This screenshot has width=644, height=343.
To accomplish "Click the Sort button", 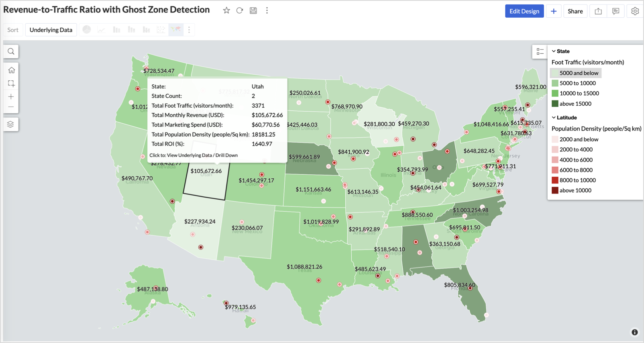I will 13,30.
